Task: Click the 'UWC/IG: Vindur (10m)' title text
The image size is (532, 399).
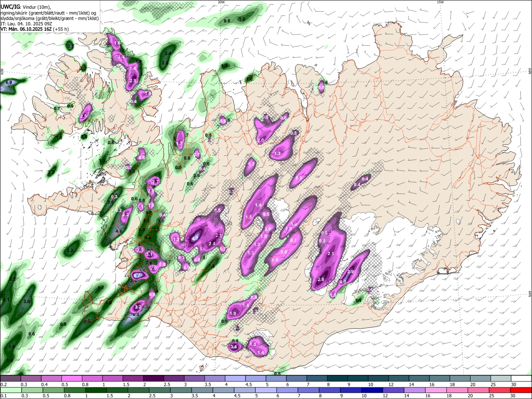Action: coord(25,7)
